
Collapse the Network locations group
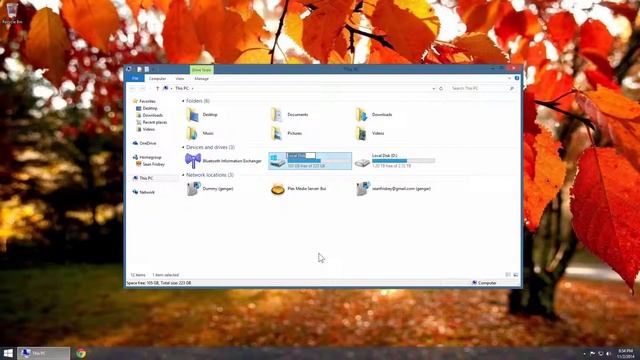pos(183,175)
